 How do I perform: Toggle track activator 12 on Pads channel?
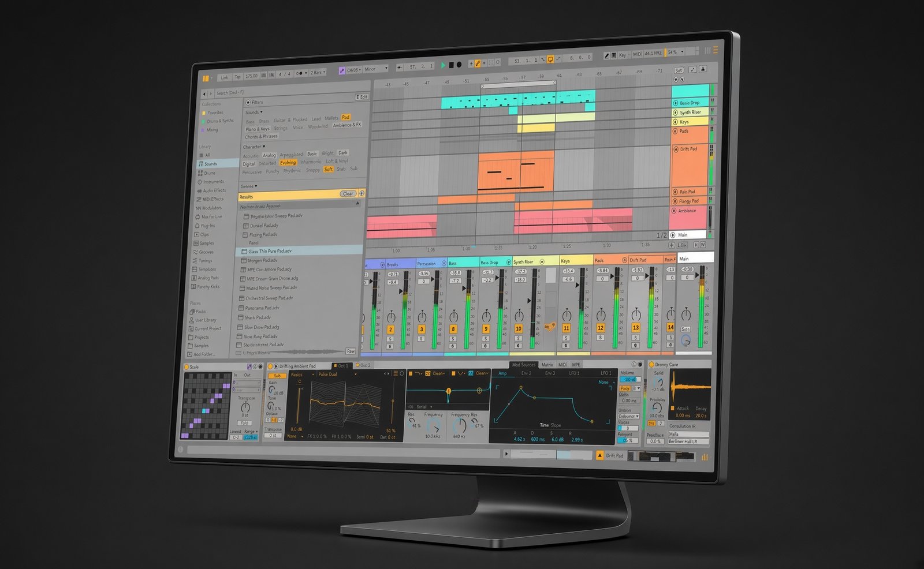tap(600, 328)
